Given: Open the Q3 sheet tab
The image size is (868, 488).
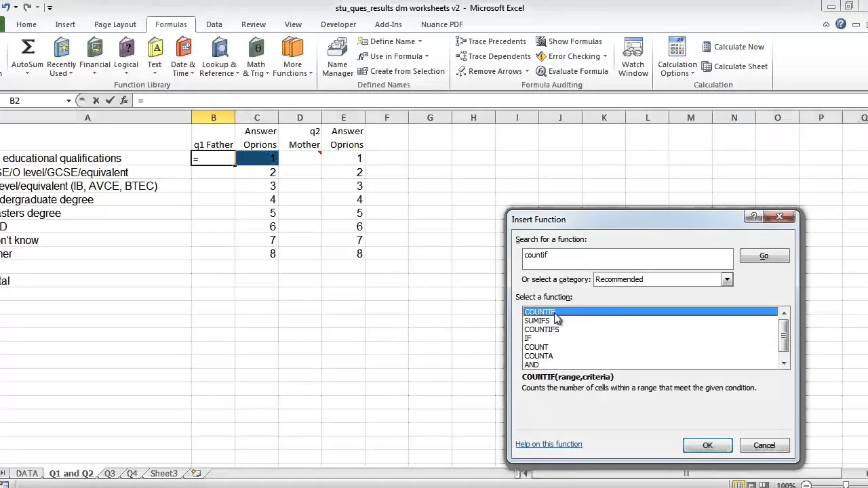Looking at the screenshot, I should 109,474.
